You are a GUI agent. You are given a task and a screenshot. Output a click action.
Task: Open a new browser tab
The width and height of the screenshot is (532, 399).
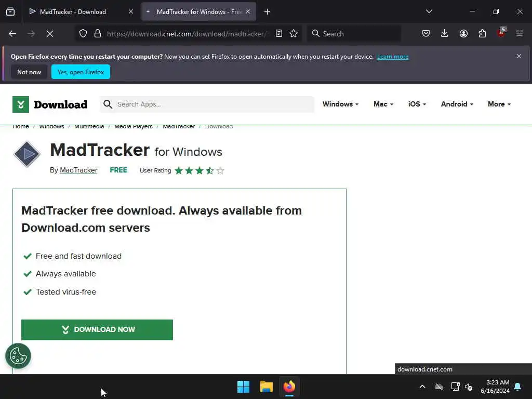(268, 12)
